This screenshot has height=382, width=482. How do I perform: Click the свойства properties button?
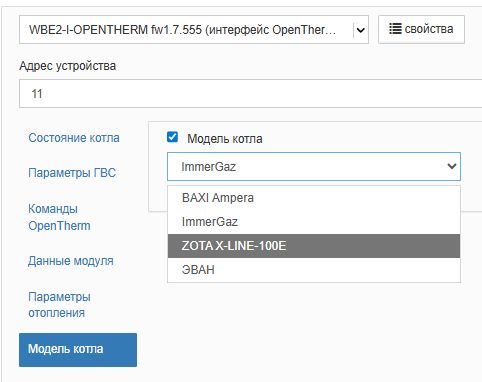(x=421, y=29)
